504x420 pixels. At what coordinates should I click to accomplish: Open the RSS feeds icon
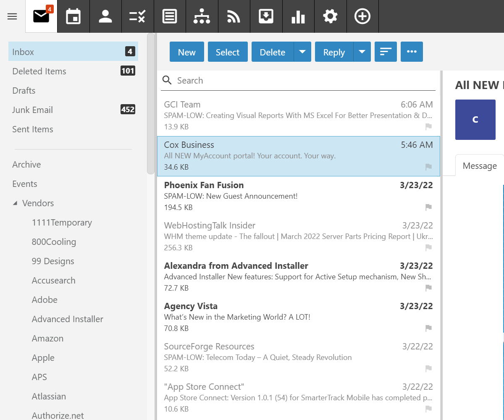click(234, 16)
